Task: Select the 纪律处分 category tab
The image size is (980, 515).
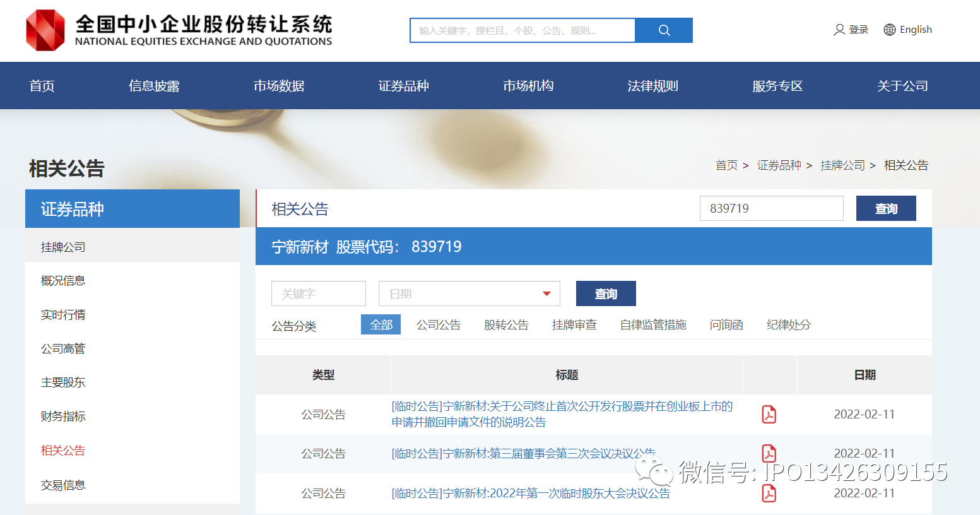Action: 789,324
